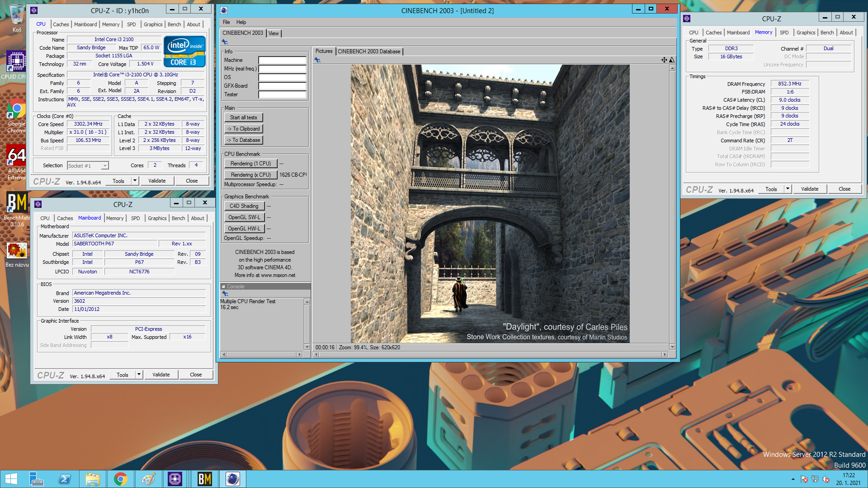Switch to the CINEBENCH taskbar icon
The width and height of the screenshot is (868, 488).
click(232, 479)
